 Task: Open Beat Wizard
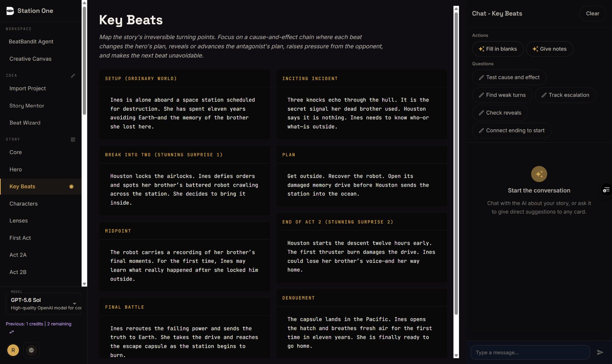[x=41, y=123]
